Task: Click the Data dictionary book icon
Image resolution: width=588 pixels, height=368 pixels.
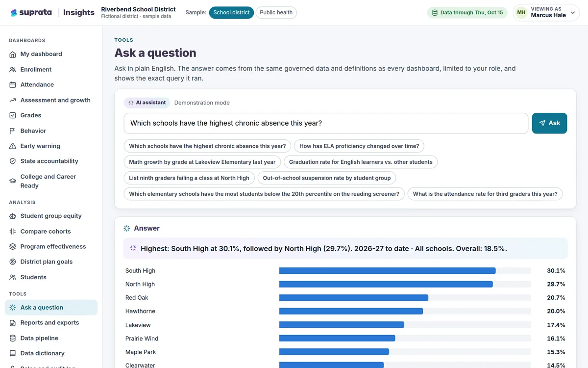Action: point(13,353)
